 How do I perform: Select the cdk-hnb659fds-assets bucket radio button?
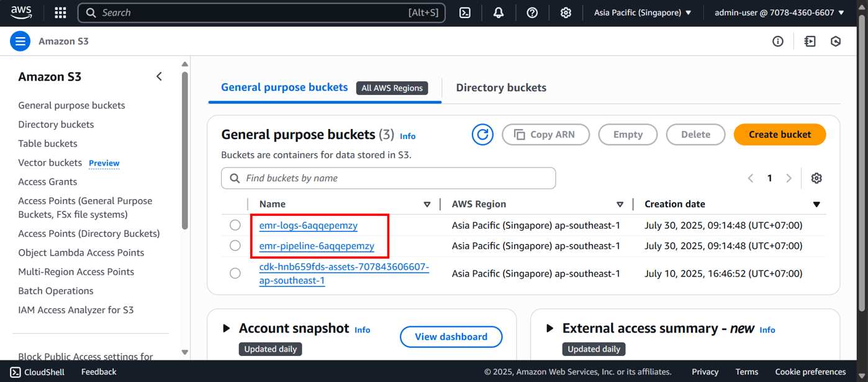coord(235,273)
